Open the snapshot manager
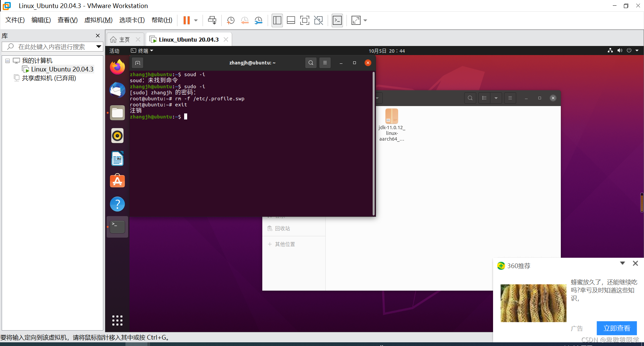The height and width of the screenshot is (346, 644). (x=258, y=20)
